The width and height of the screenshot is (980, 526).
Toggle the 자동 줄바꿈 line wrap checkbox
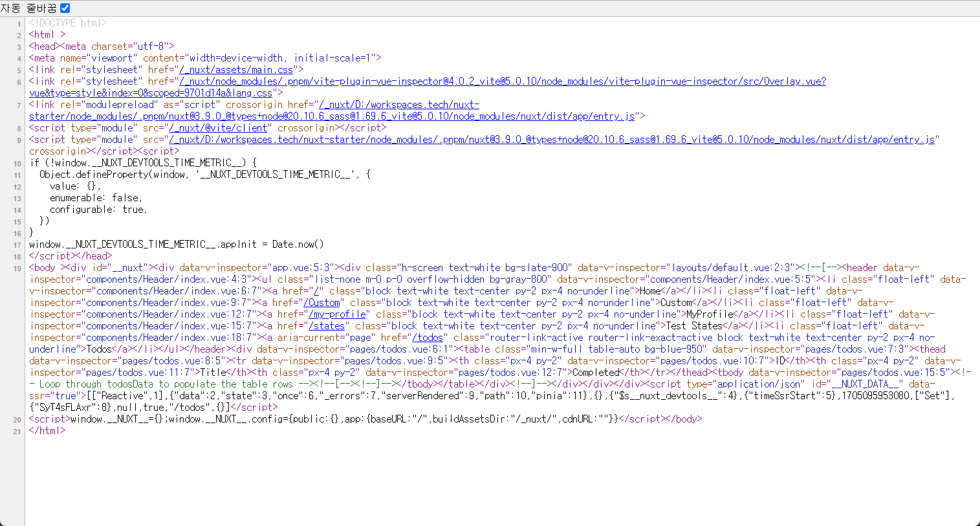pos(65,8)
